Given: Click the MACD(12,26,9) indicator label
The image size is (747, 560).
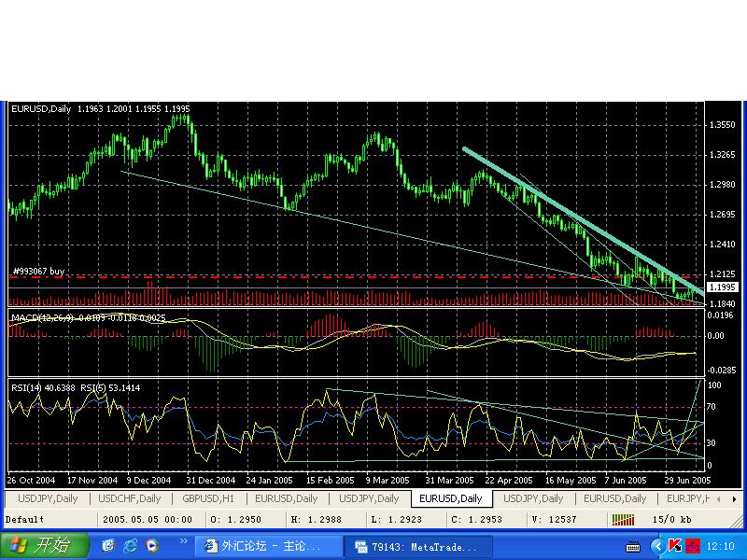Looking at the screenshot, I should tap(43, 317).
